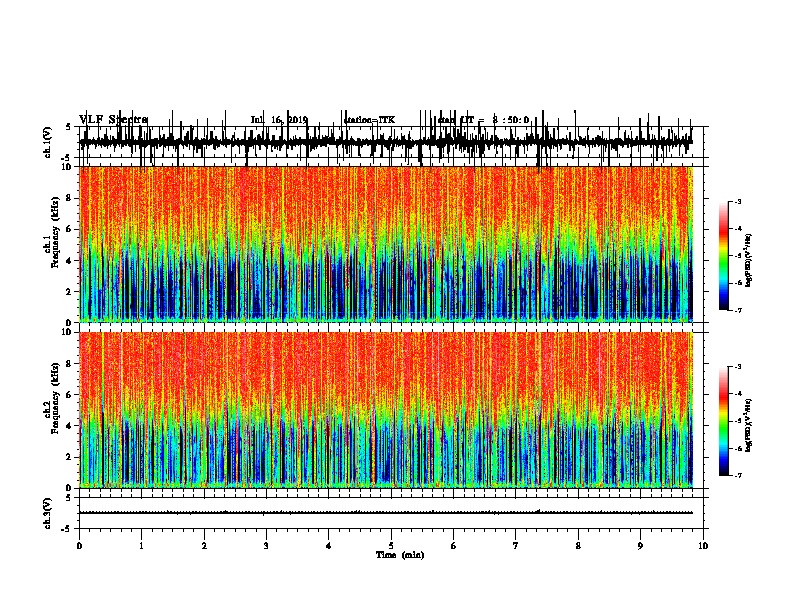Click the '3' tick on the time axis

(266, 546)
